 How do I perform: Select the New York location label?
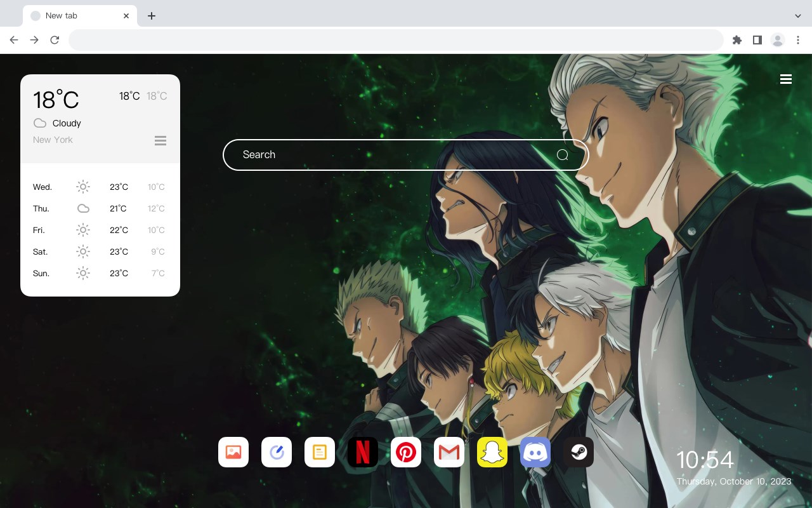click(53, 140)
